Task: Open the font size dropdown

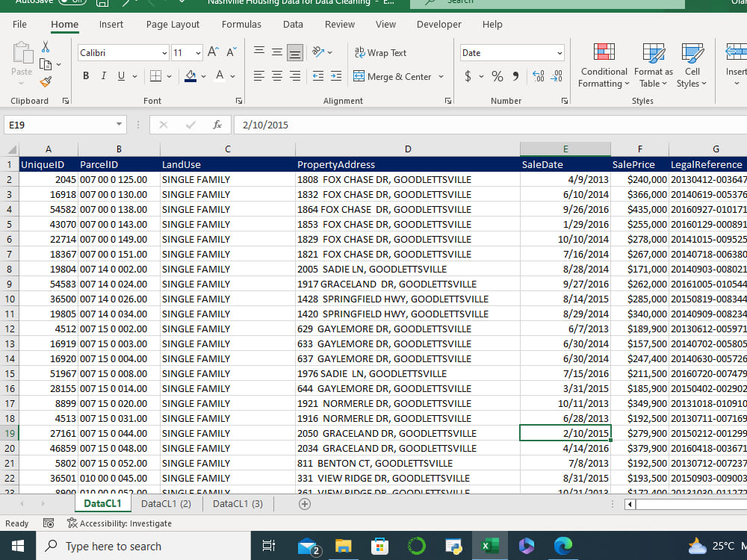Action: 198,53
